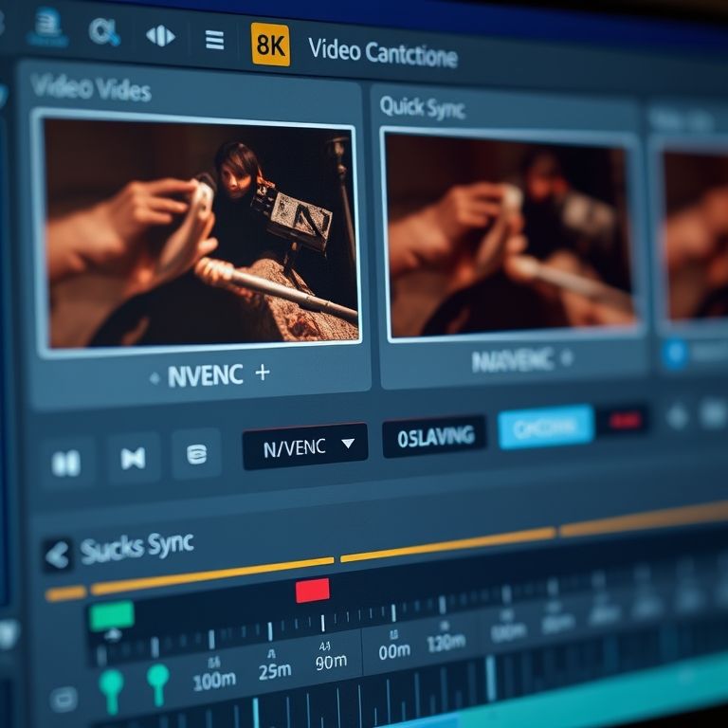The height and width of the screenshot is (728, 728).
Task: Click the search magnifier icon in top toolbar
Action: click(x=104, y=32)
